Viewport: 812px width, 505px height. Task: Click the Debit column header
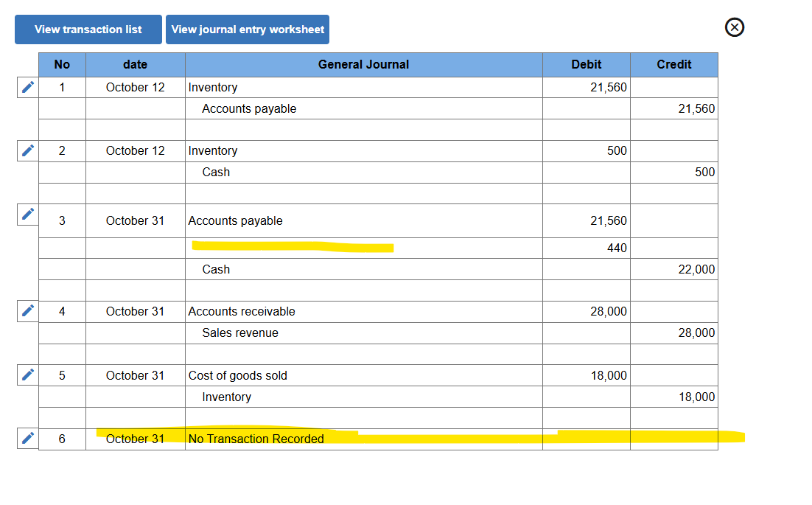(x=586, y=65)
